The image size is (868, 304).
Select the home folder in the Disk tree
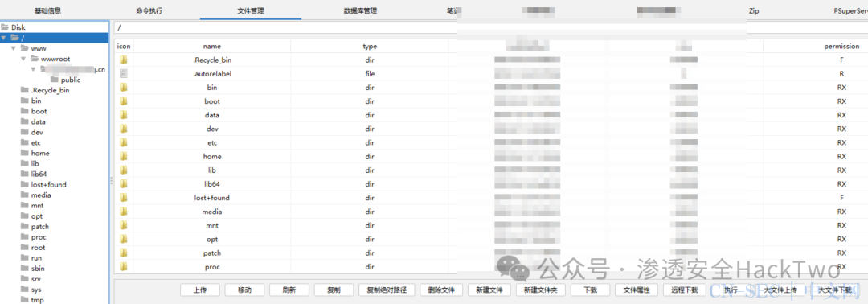coord(40,154)
